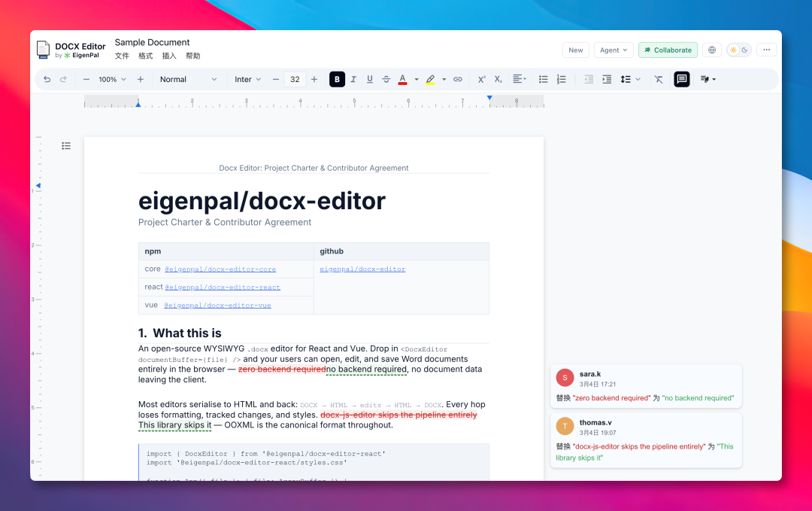Zoom in with the plus button next to 100%
This screenshot has height=511, width=812.
point(141,79)
